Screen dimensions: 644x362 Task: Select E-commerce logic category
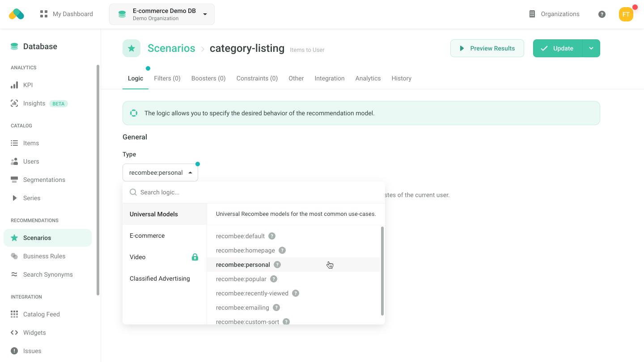165,236
